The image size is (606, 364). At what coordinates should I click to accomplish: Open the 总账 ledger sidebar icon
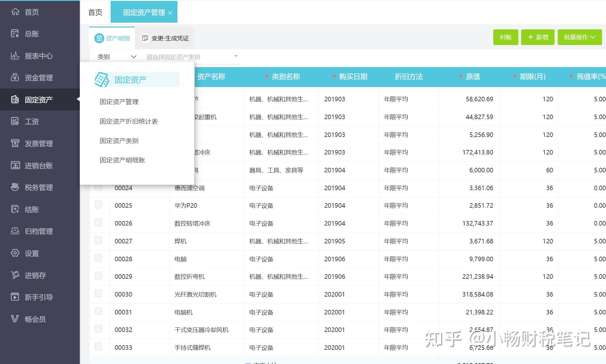coord(15,34)
